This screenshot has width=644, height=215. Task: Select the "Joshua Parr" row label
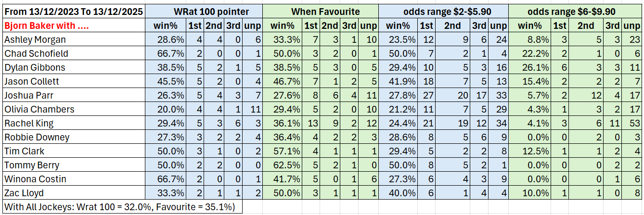[x=28, y=95]
